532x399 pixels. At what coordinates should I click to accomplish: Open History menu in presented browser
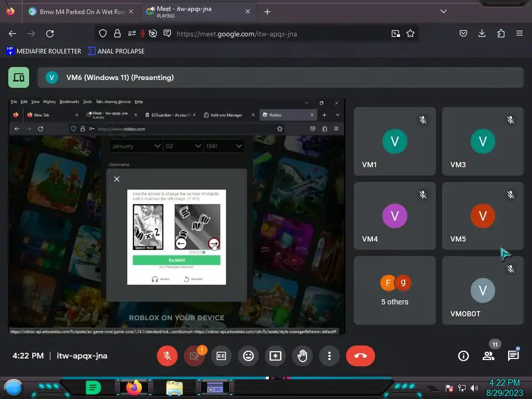point(49,102)
